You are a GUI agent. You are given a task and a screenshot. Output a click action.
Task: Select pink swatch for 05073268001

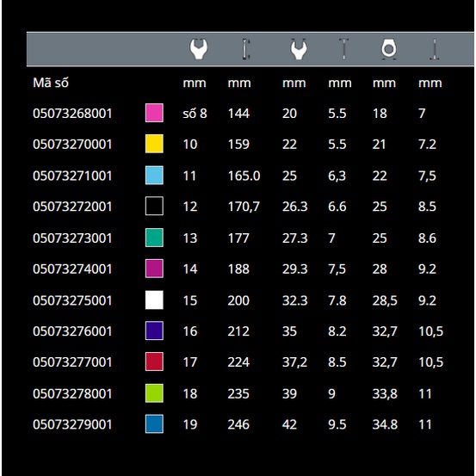coord(154,113)
